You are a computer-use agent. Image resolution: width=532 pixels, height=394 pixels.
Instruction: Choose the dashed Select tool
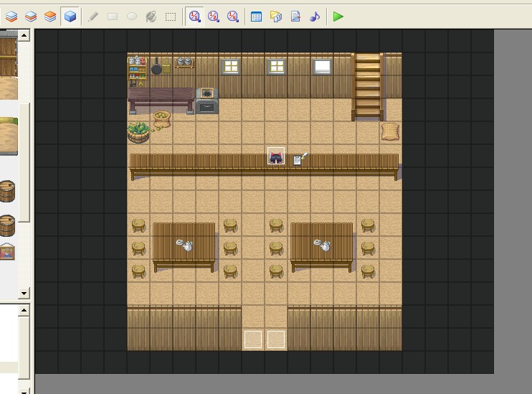(171, 17)
